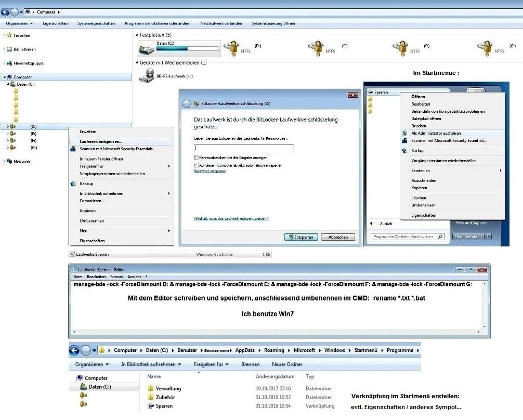Viewport: 523px width, 420px height.
Task: Enable automatic unlock on this computer checkbox
Action: coord(196,165)
